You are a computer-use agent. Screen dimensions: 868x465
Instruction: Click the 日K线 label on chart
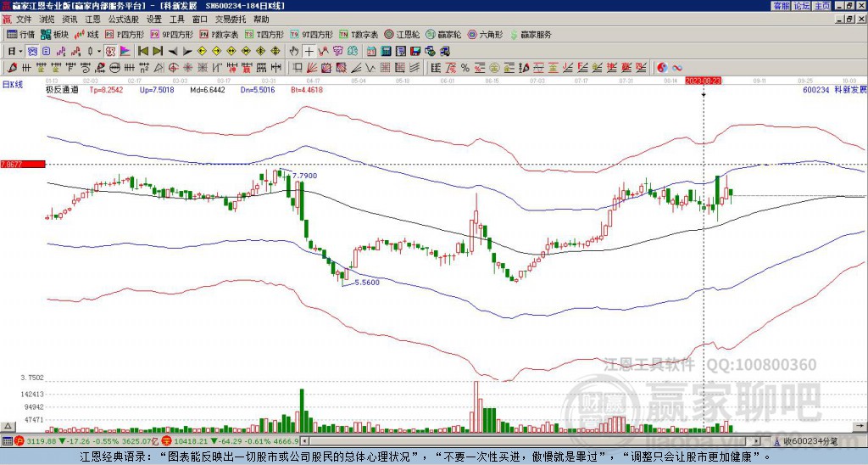[x=12, y=84]
